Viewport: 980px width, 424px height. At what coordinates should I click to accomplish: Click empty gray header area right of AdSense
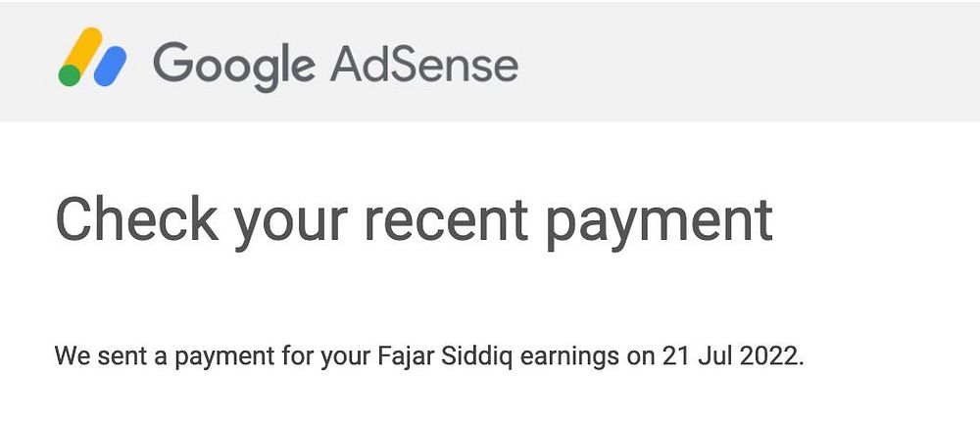(750, 61)
